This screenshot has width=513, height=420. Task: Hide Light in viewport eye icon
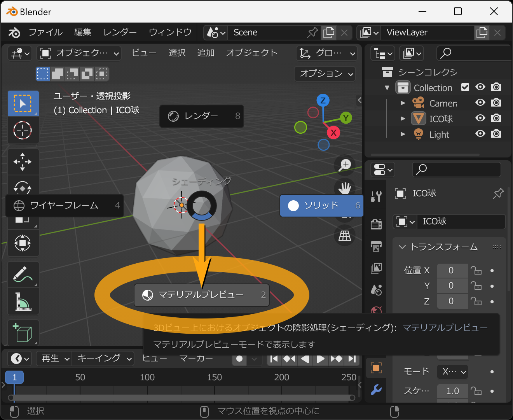tap(480, 134)
